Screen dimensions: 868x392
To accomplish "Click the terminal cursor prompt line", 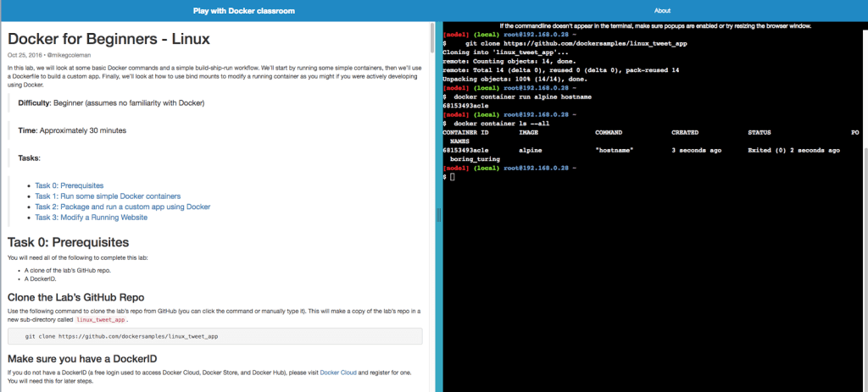I will (449, 176).
